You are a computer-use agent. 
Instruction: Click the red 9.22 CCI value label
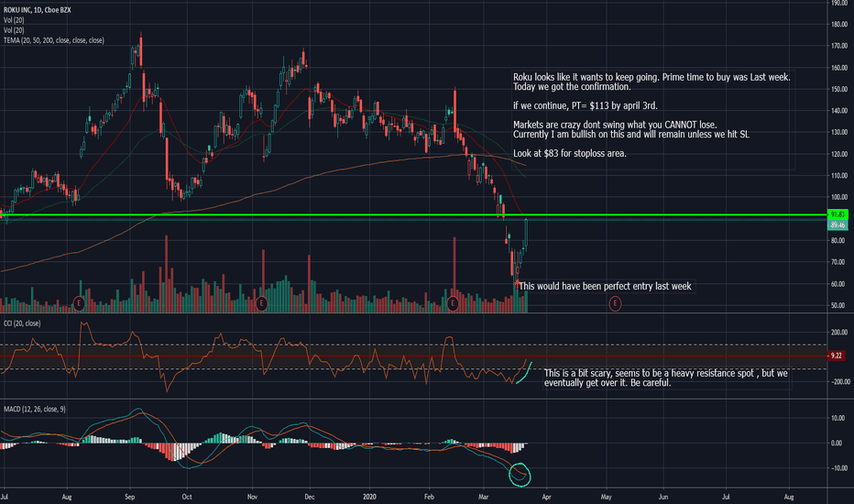[838, 356]
